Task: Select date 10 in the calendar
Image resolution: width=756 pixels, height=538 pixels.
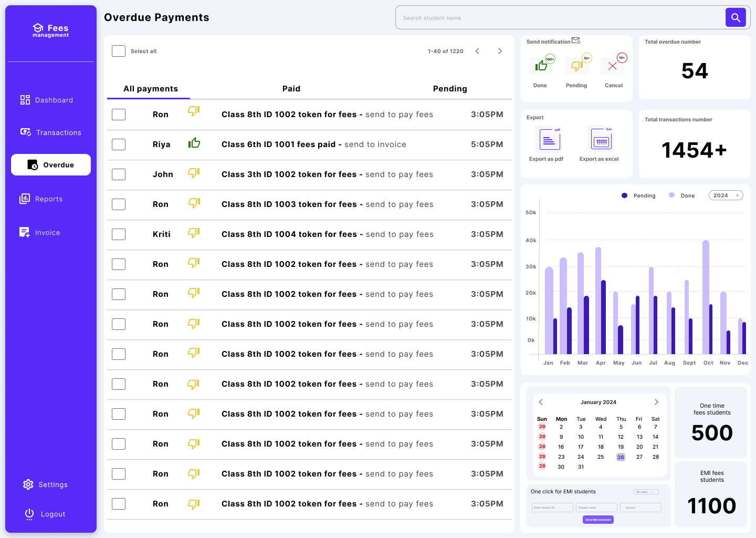Action: 581,437
